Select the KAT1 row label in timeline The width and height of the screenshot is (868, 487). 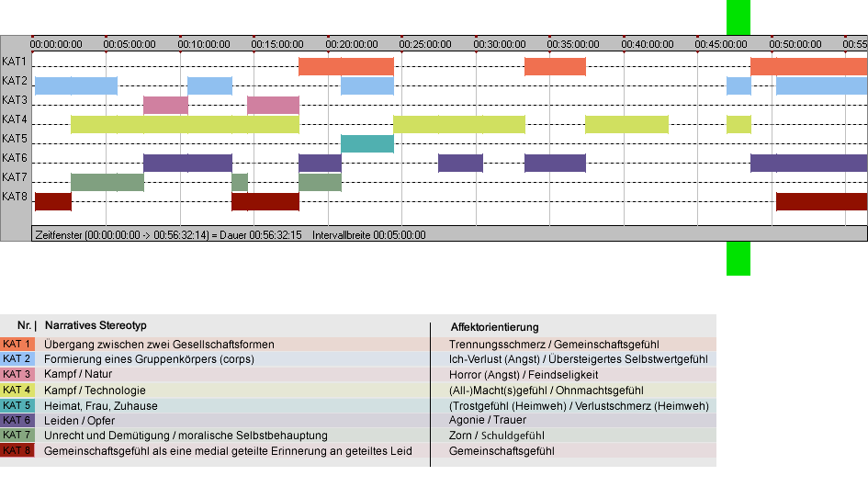click(15, 62)
